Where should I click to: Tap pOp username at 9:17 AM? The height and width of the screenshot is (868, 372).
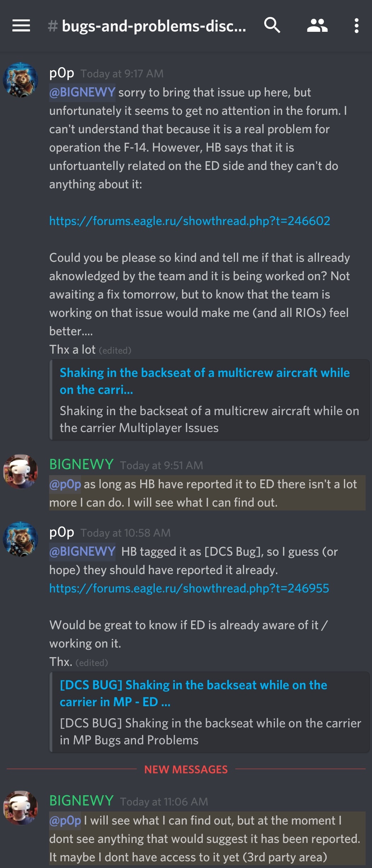[62, 73]
